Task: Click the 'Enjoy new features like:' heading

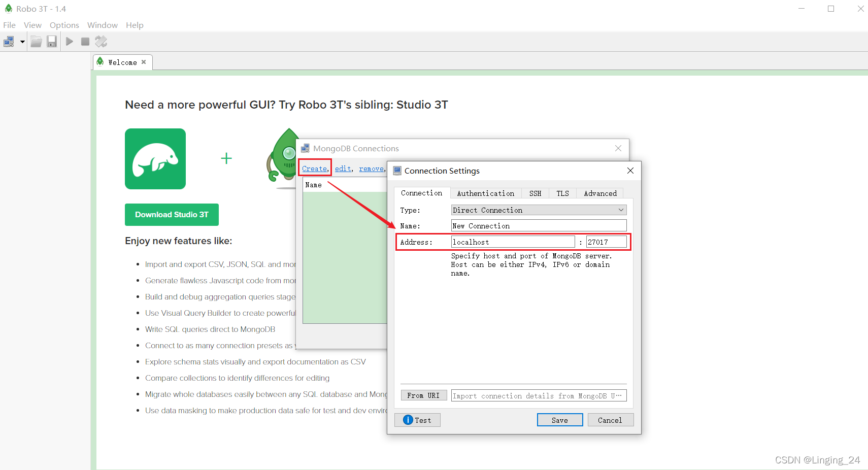Action: pos(178,241)
